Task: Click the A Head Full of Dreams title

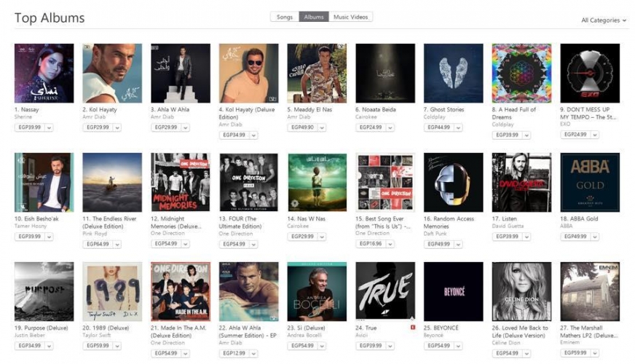Action: [x=513, y=114]
